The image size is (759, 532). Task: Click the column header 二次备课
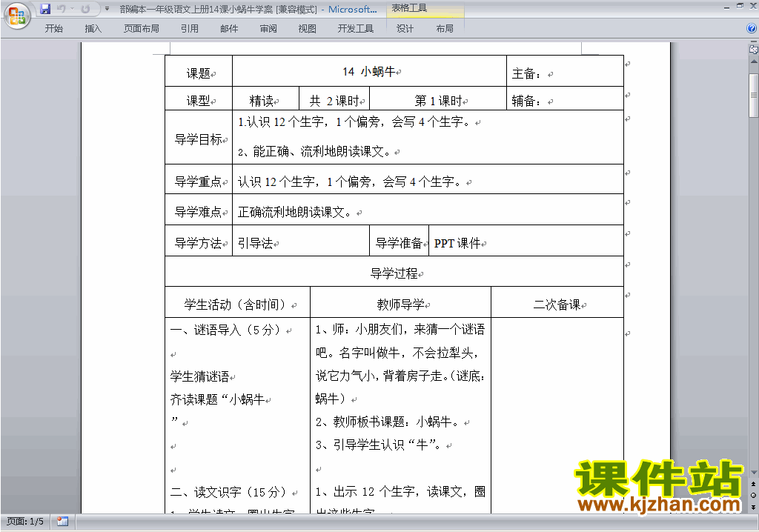557,303
